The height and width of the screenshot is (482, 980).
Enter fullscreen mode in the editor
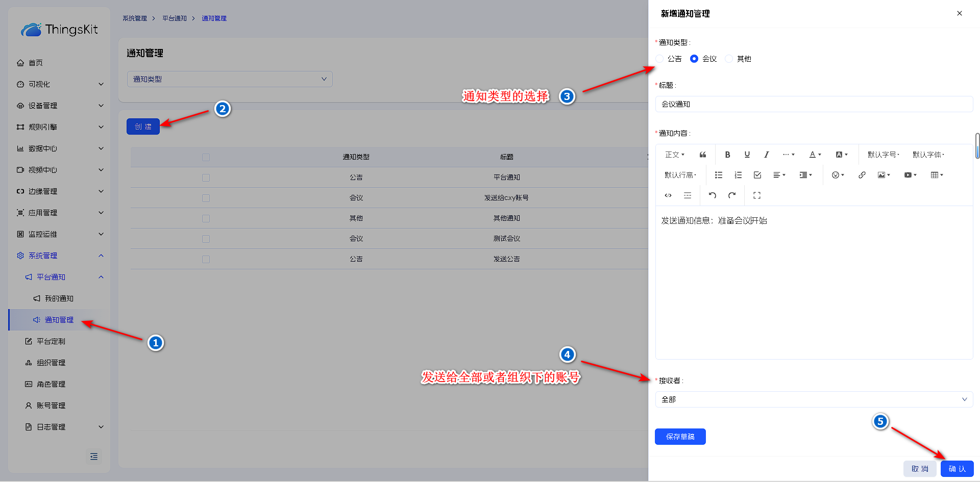point(756,195)
